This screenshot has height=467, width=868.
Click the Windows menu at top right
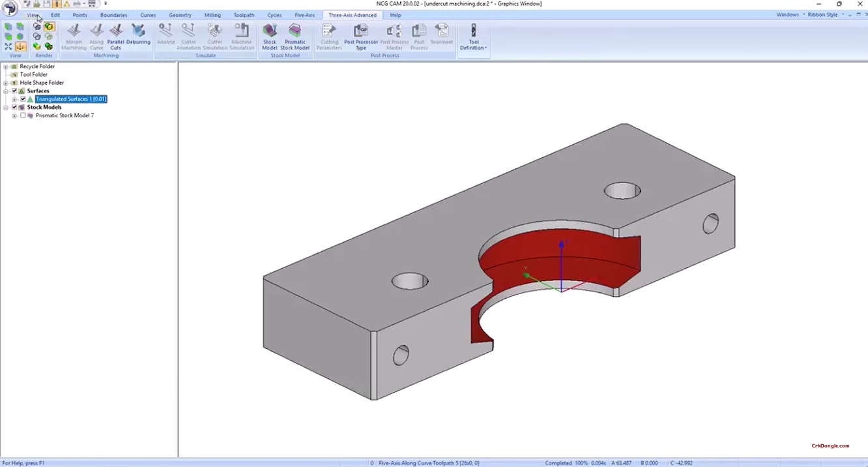coord(787,14)
